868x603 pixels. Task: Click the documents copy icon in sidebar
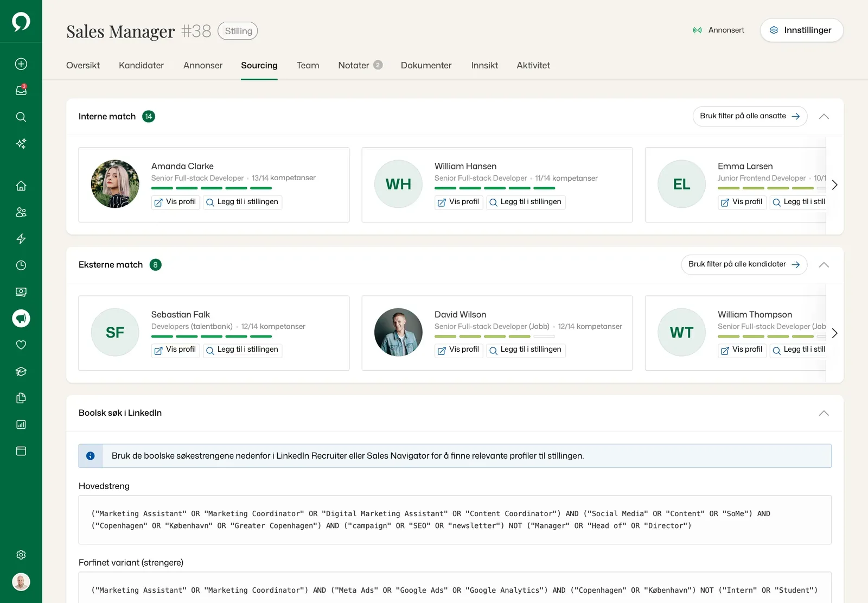(x=21, y=398)
